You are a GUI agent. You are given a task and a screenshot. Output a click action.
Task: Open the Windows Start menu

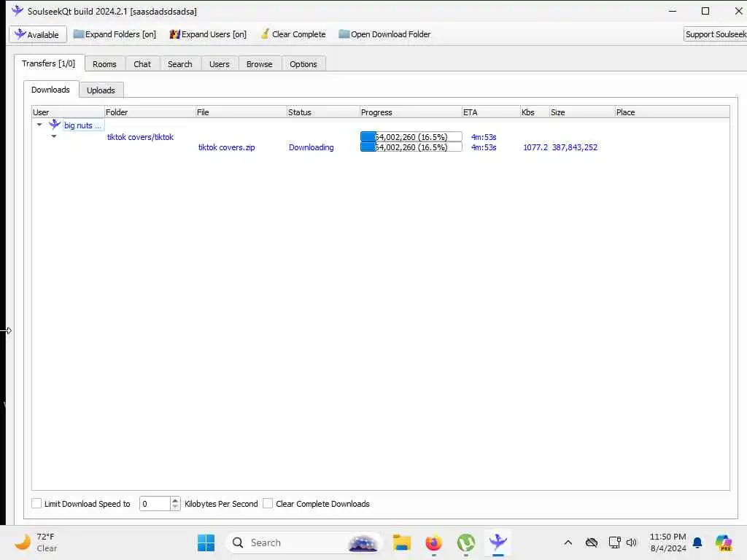click(x=206, y=542)
